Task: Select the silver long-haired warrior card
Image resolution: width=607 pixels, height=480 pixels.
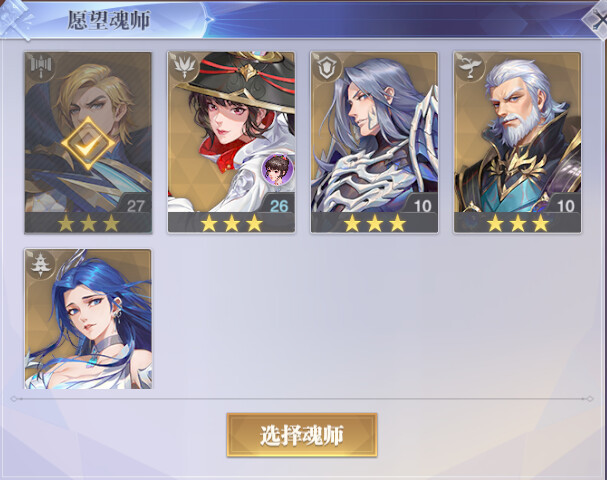Action: click(x=374, y=143)
